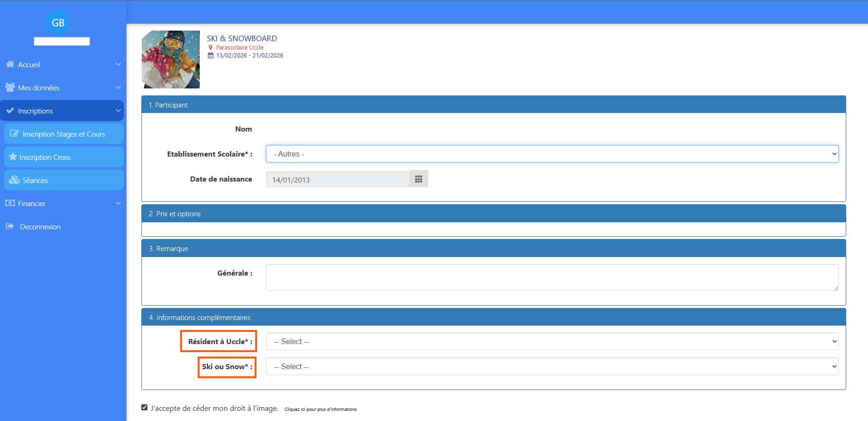Image resolution: width=868 pixels, height=421 pixels.
Task: Click the Inscription Stages et Cours edit icon
Action: pyautogui.click(x=14, y=134)
